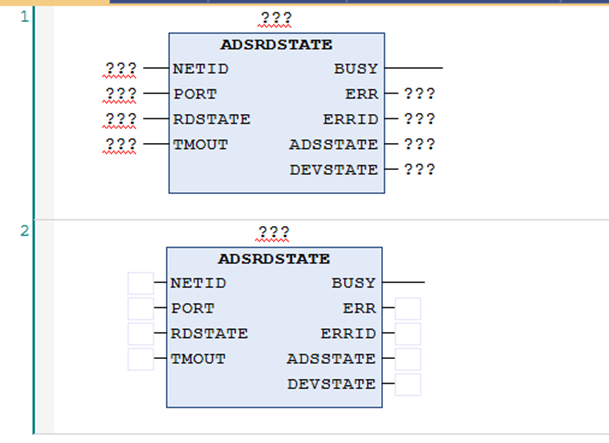Select network number 2 in the margin

pos(24,231)
